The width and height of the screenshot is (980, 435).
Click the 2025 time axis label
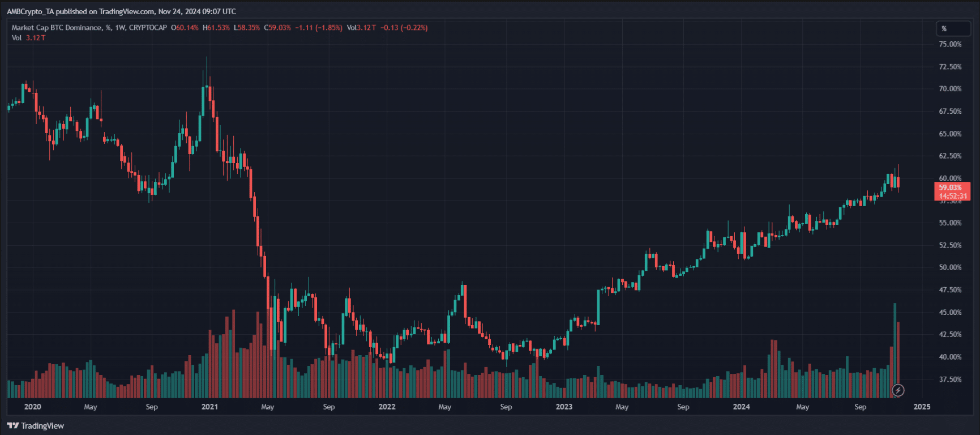point(922,407)
